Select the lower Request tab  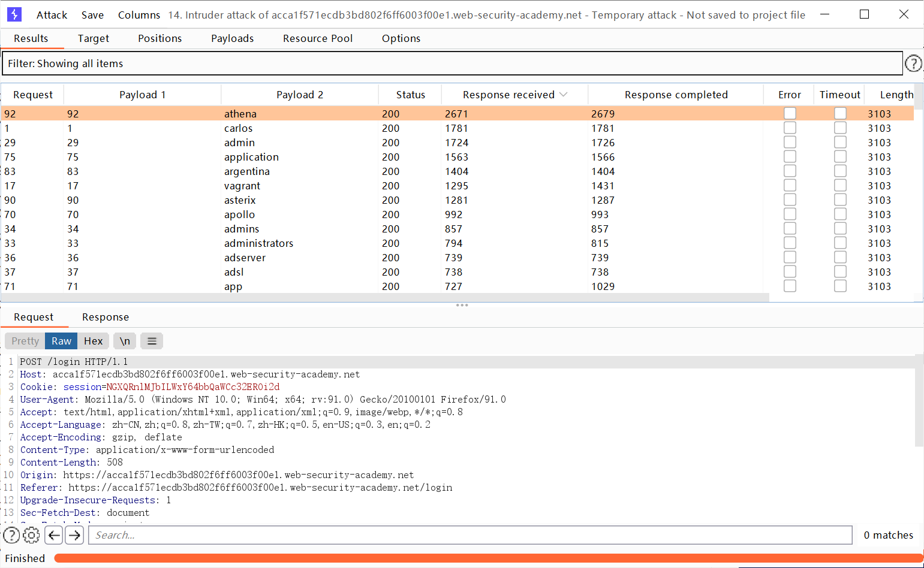point(34,317)
